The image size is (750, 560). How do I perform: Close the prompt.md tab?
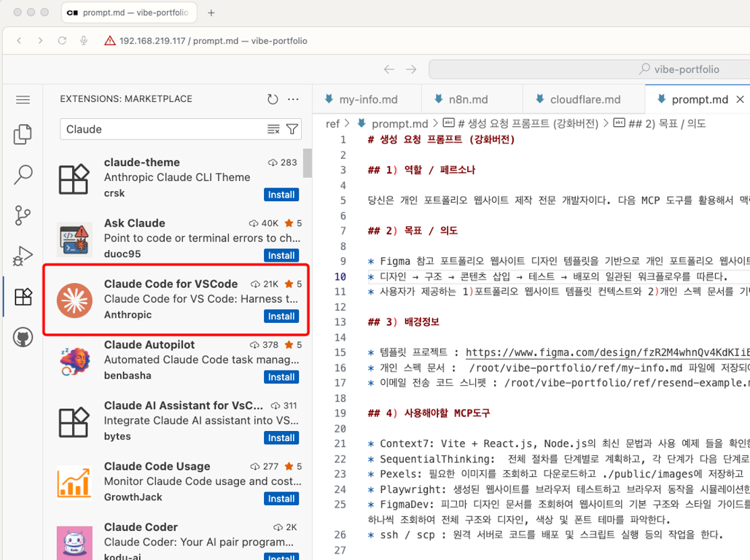tap(740, 100)
